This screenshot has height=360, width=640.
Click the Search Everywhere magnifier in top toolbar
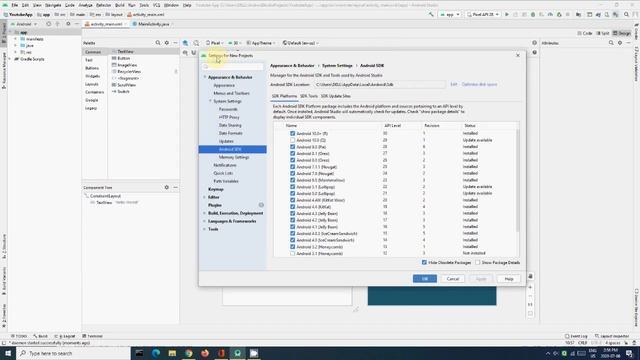pos(627,14)
